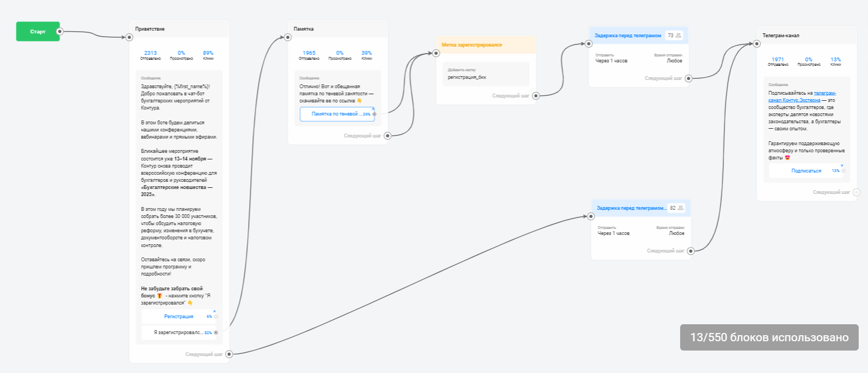Image resolution: width=868 pixels, height=373 pixels.
Task: Click the greeting text 'Здравствуйте, {%first_name%}!'
Action: 175,87
